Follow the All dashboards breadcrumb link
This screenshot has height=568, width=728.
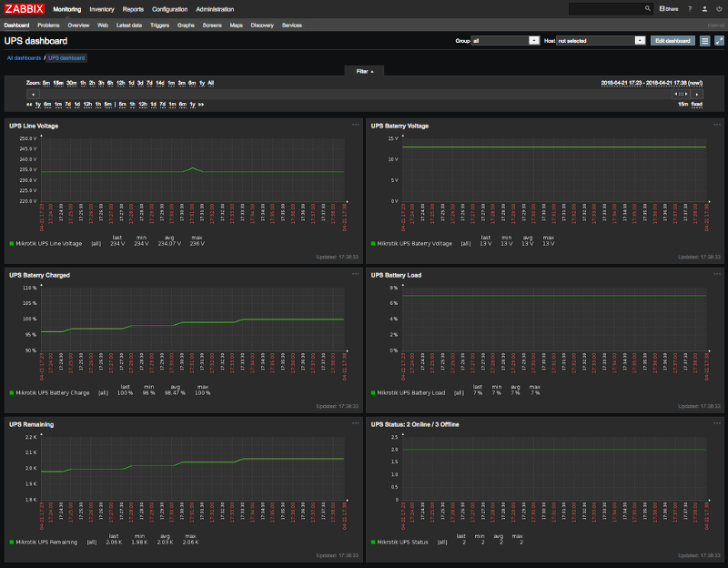(x=25, y=58)
